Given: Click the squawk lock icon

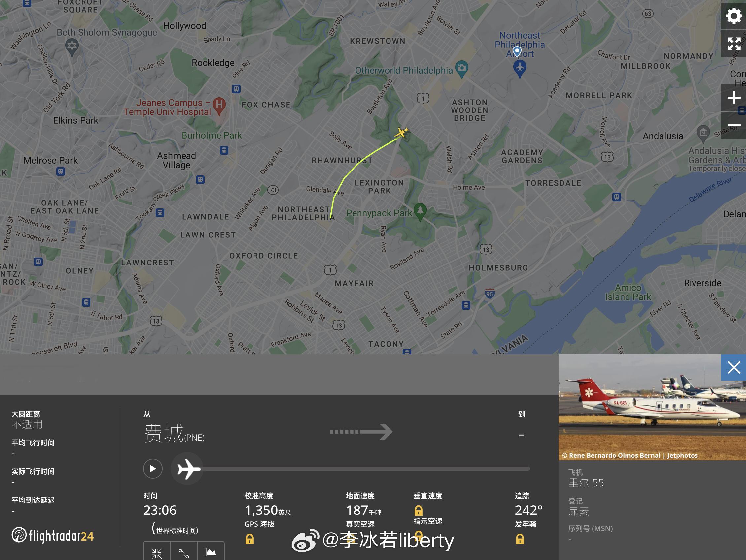Looking at the screenshot, I should [520, 539].
